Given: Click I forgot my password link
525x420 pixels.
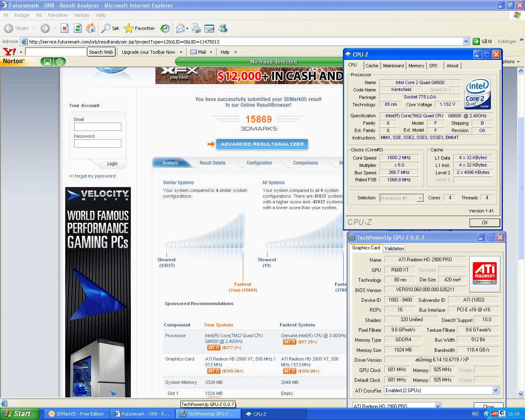Looking at the screenshot, I should pyautogui.click(x=94, y=176).
